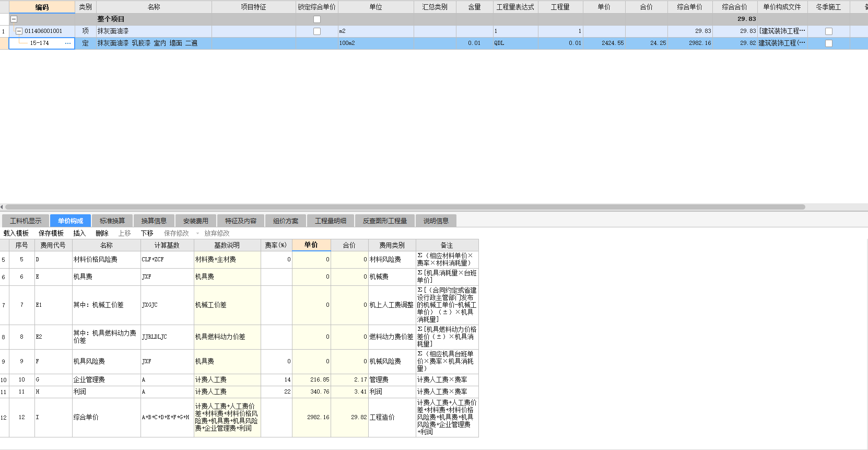This screenshot has width=868, height=450.
Task: Click the 删除 button
Action: [102, 233]
